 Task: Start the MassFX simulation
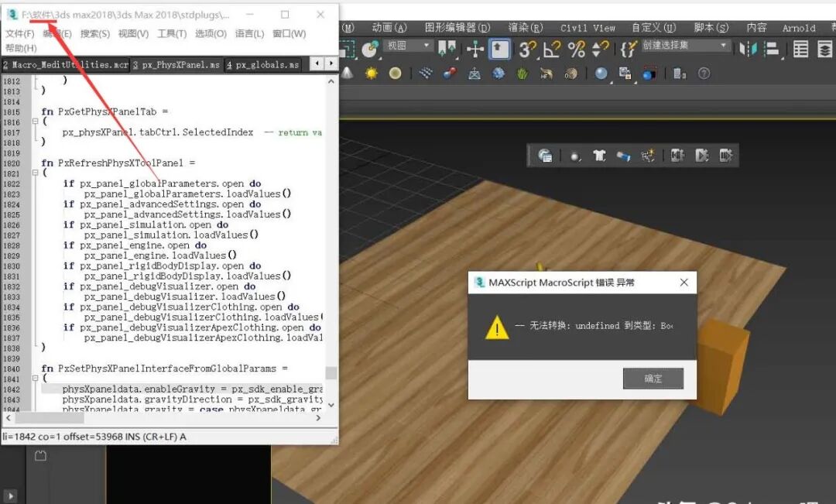point(701,156)
